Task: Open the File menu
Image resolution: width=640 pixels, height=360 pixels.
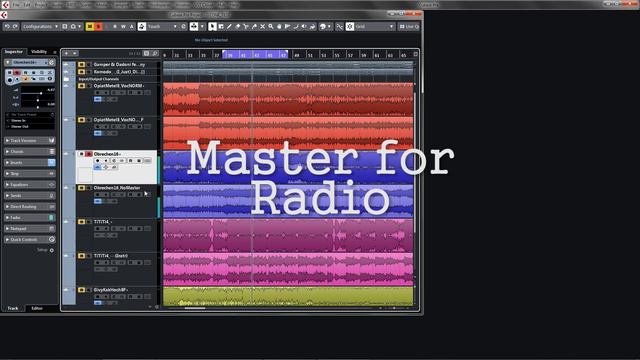Action: [16, 4]
